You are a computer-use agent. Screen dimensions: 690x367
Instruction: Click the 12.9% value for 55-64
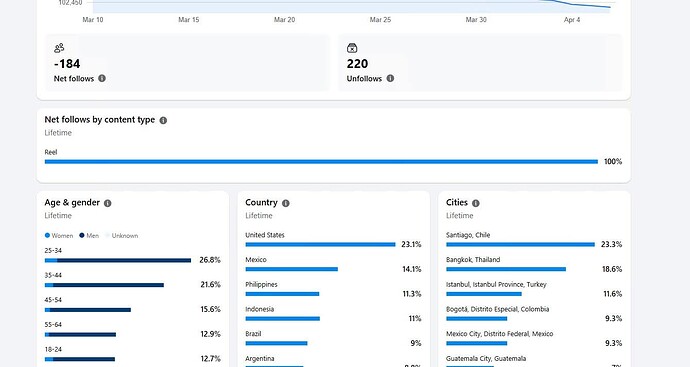coord(210,334)
